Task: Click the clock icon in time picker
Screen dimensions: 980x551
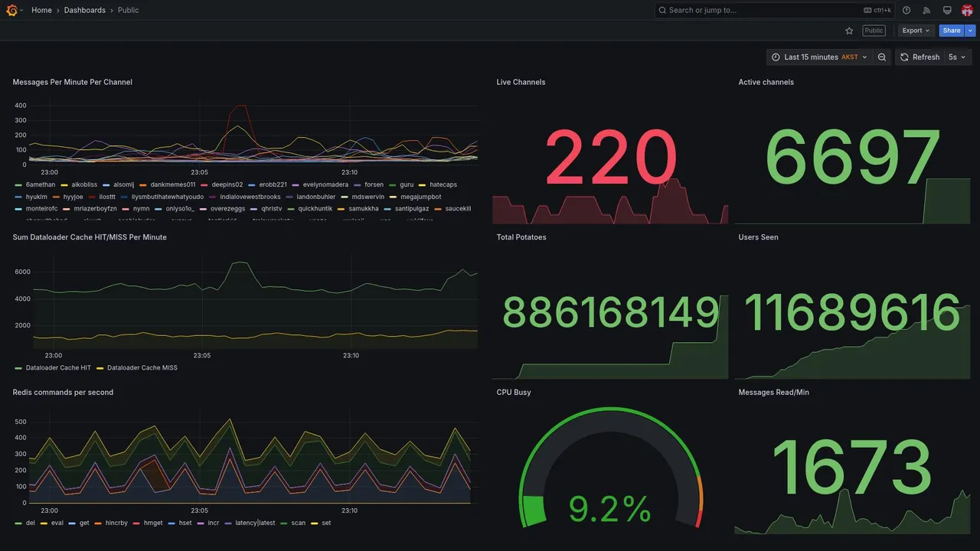Action: (776, 57)
